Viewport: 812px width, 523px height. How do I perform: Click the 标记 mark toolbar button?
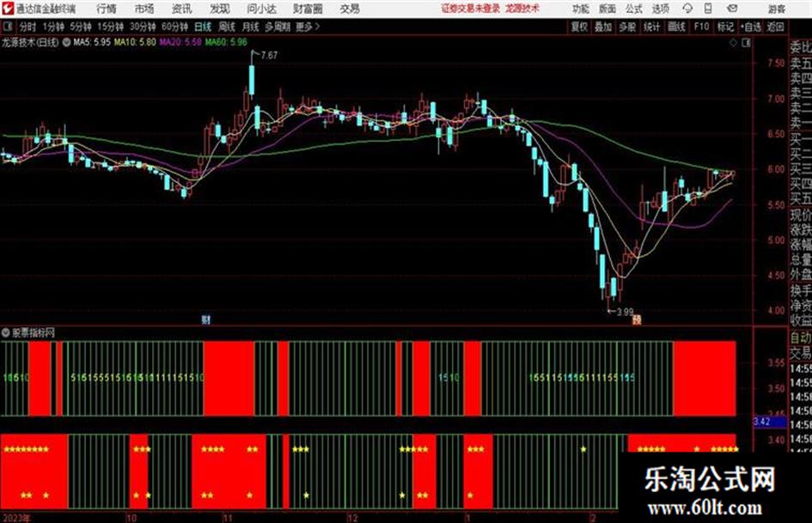[x=725, y=27]
